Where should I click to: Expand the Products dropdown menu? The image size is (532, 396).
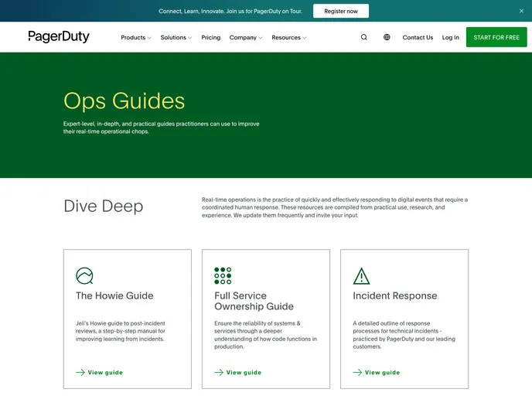tap(135, 37)
